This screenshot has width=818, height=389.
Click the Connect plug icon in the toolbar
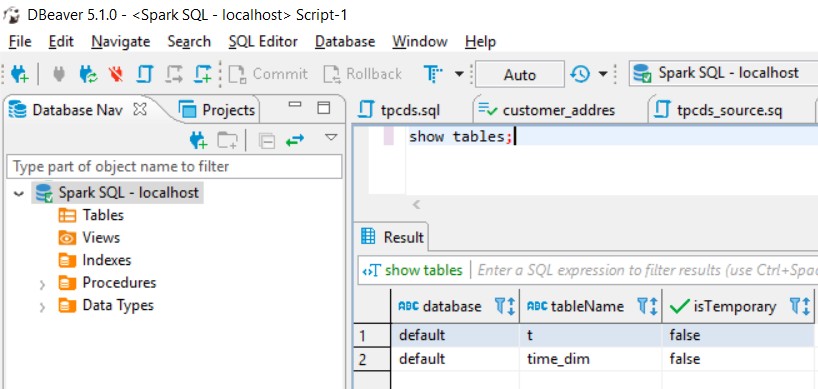[x=59, y=75]
